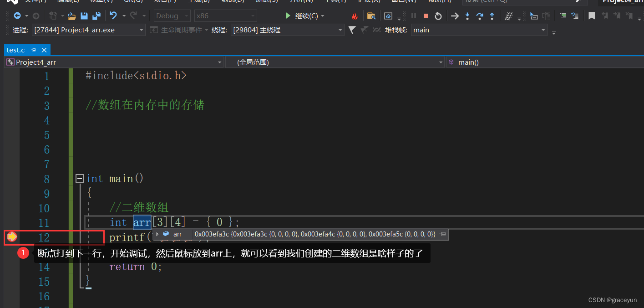The height and width of the screenshot is (308, 644).
Task: Open the x86 platform dropdown
Action: [225, 16]
